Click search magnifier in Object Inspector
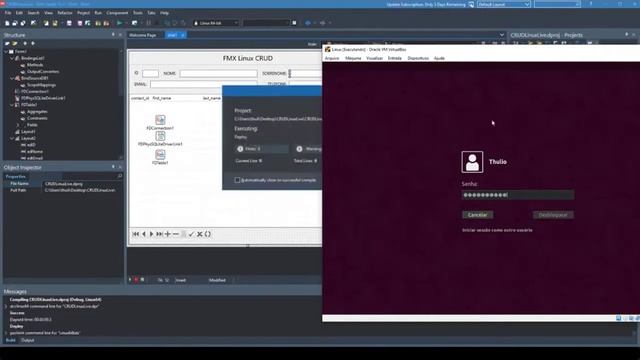The height and width of the screenshot is (360, 640). pyautogui.click(x=120, y=176)
